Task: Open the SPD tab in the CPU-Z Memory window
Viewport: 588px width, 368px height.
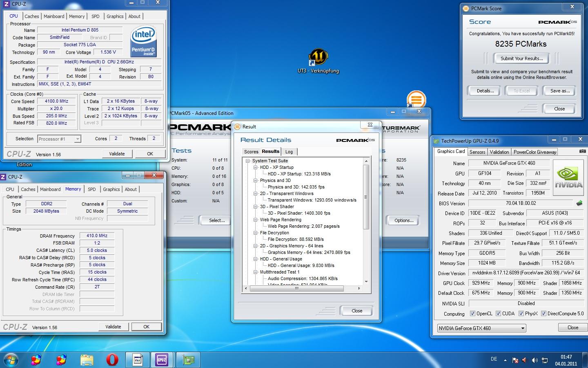Action: [92, 189]
